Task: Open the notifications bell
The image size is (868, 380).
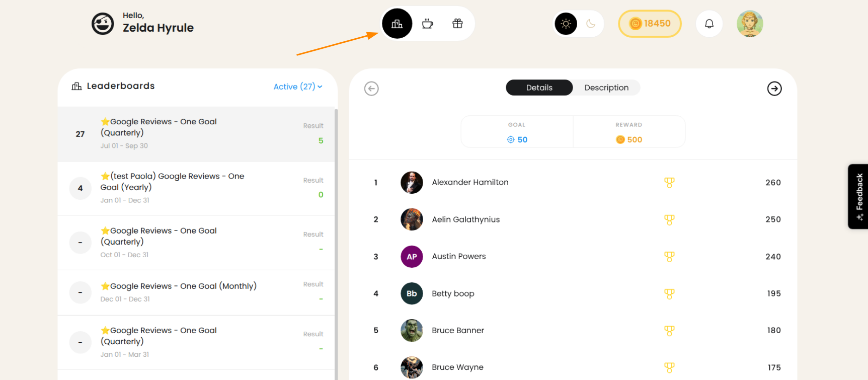Action: pyautogui.click(x=709, y=24)
